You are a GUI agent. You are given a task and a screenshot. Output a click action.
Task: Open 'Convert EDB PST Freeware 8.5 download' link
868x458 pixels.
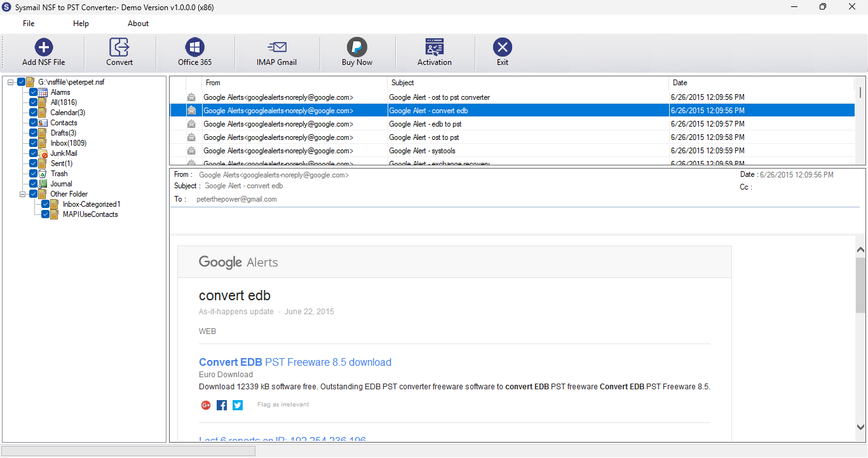pyautogui.click(x=295, y=362)
